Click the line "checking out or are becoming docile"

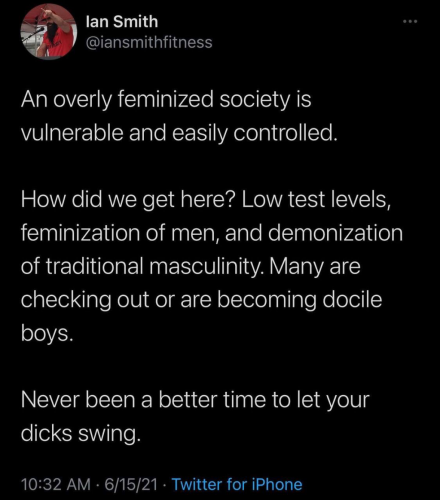(201, 300)
